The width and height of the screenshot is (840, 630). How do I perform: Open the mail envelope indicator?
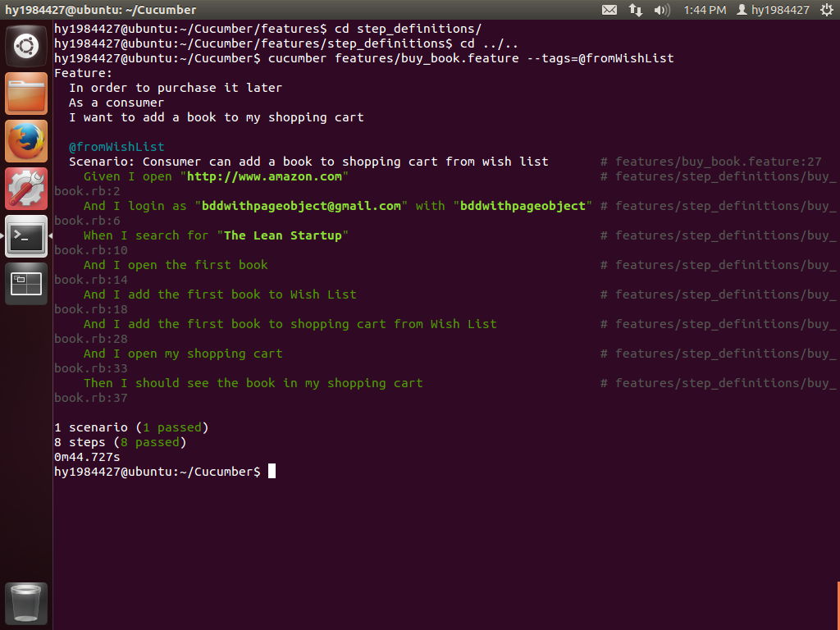click(x=609, y=10)
